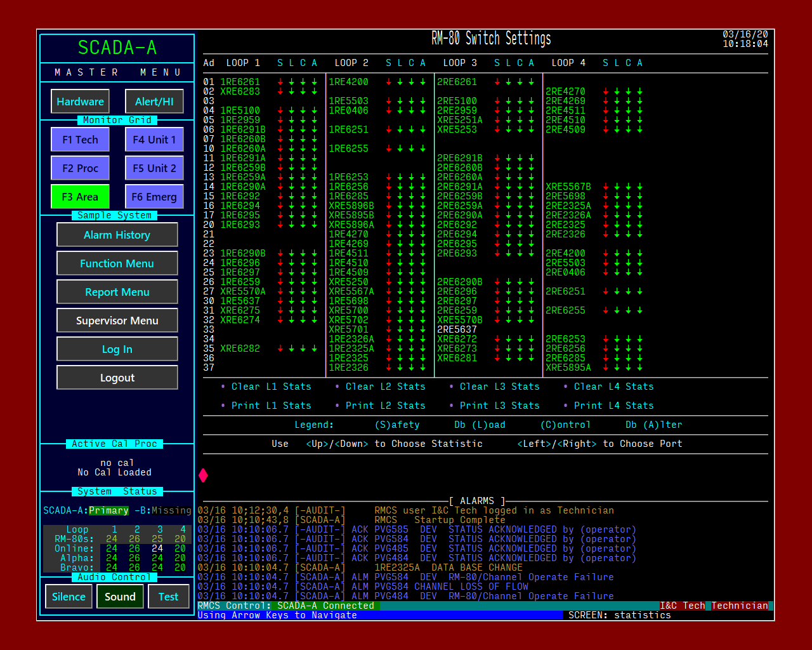Select F5 Unit 2 monitor grid
This screenshot has width=812, height=650.
pos(154,168)
